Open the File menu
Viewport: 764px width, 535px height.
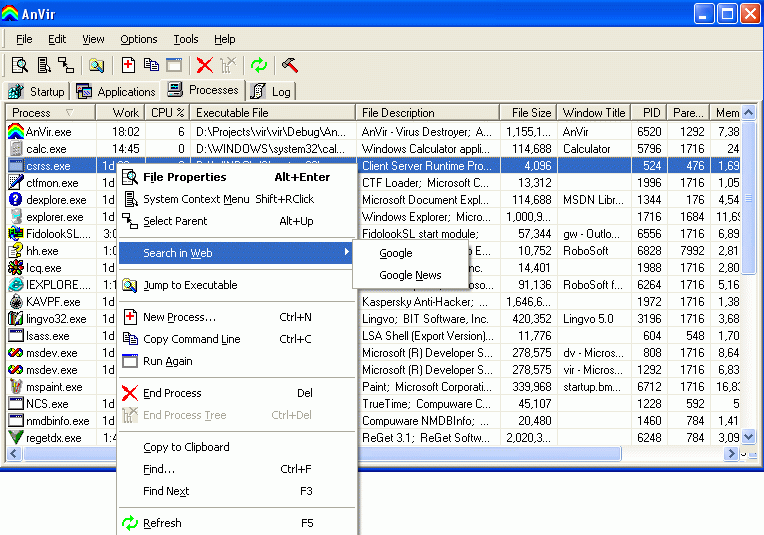[24, 39]
